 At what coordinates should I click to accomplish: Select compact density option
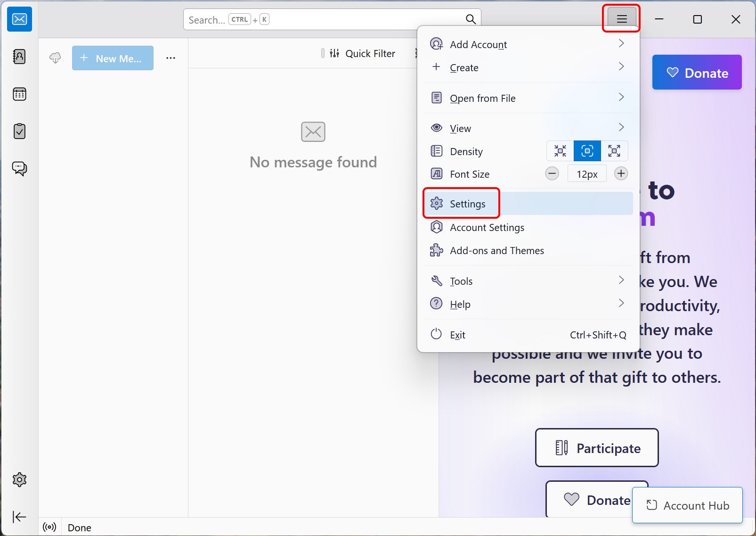(560, 151)
